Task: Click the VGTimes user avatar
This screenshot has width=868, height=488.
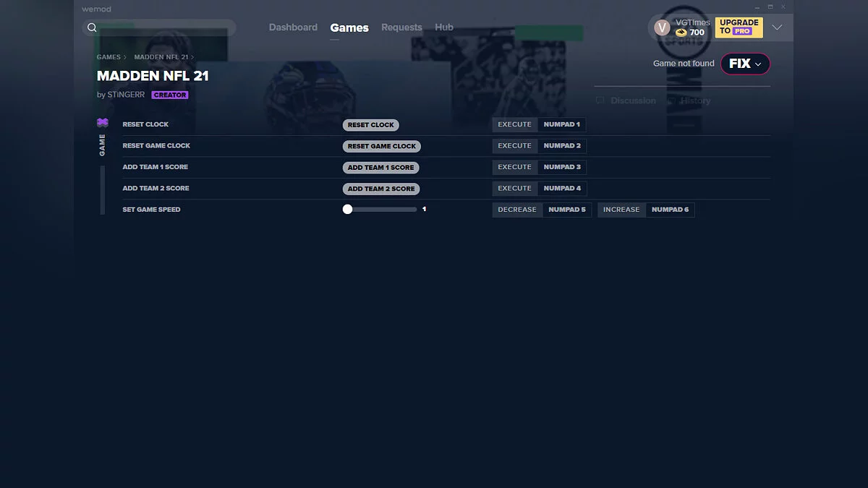Action: [662, 27]
